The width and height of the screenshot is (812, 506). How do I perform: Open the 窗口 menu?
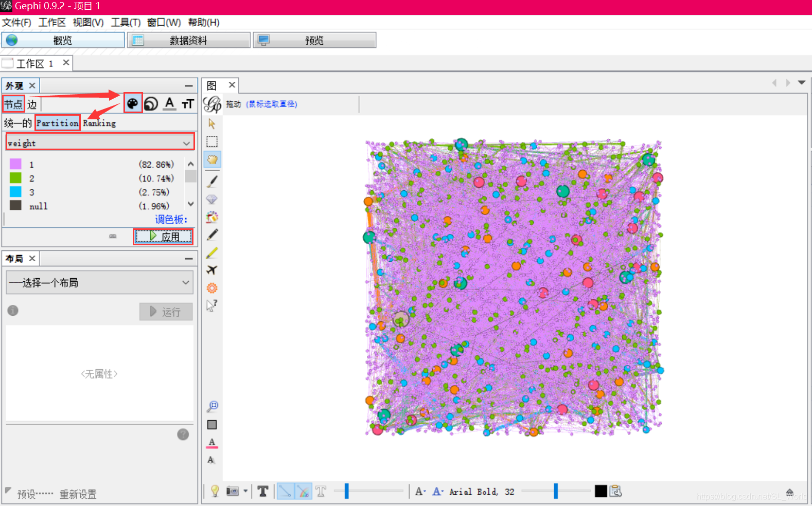(164, 23)
